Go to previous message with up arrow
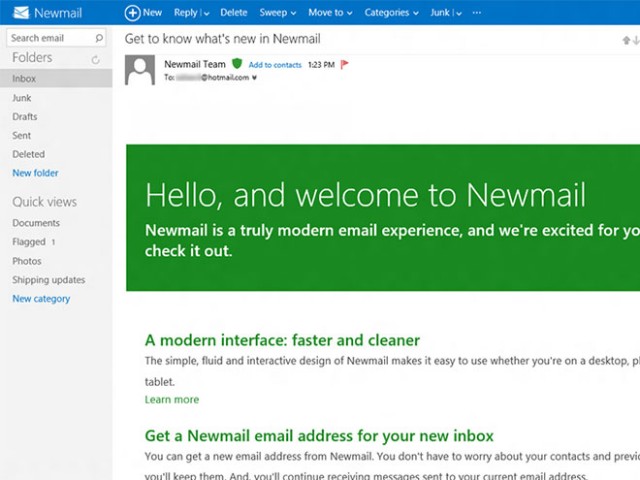The image size is (640, 480). click(x=626, y=40)
